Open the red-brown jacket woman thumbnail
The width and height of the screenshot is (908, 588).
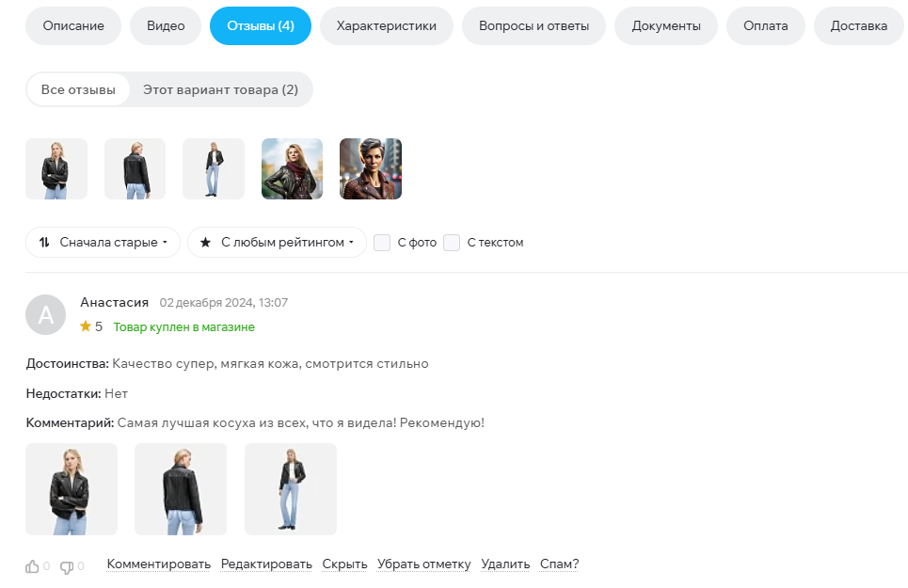click(x=371, y=169)
